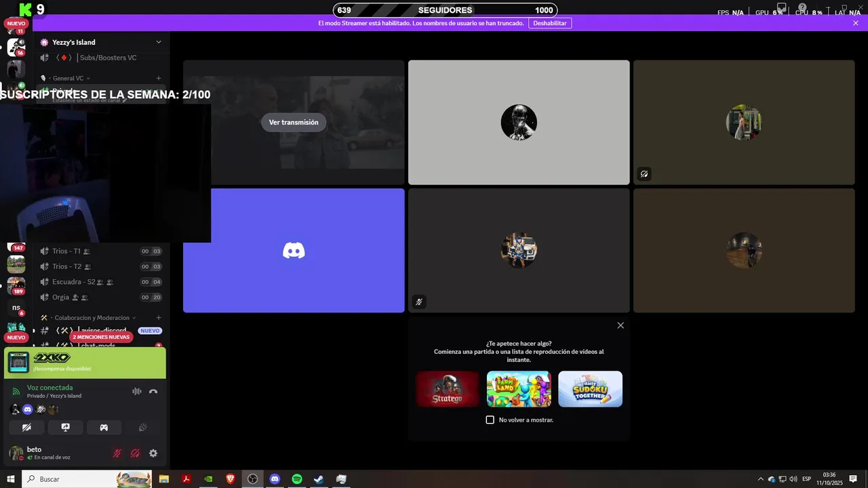Switch to OBS Studio in taskbar
Image resolution: width=868 pixels, height=488 pixels.
click(x=252, y=479)
